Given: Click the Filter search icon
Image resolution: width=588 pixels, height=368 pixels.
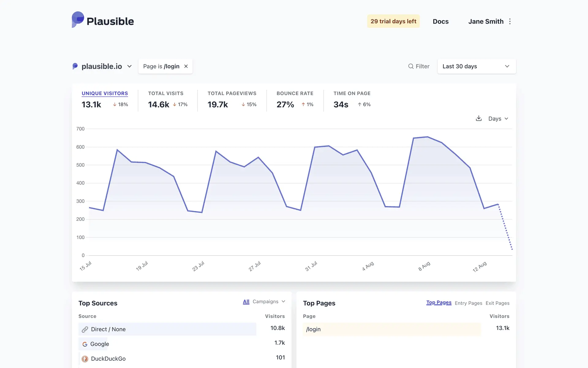Looking at the screenshot, I should tap(411, 66).
